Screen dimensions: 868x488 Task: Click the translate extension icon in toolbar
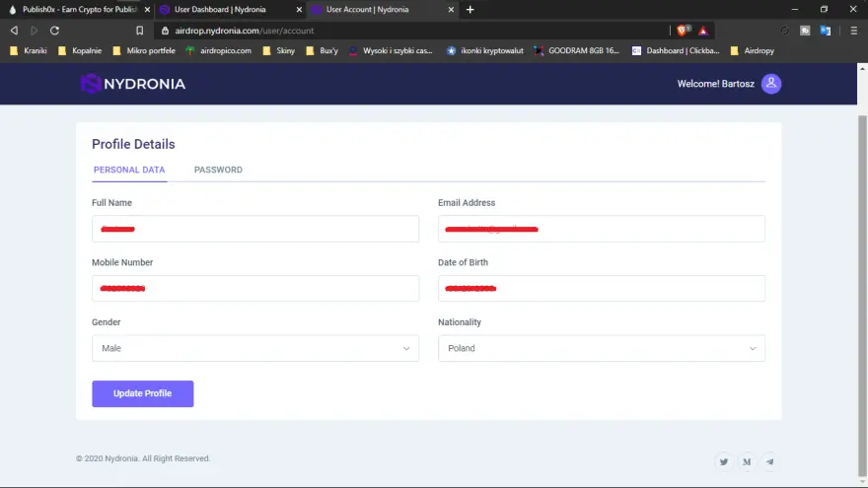click(826, 31)
